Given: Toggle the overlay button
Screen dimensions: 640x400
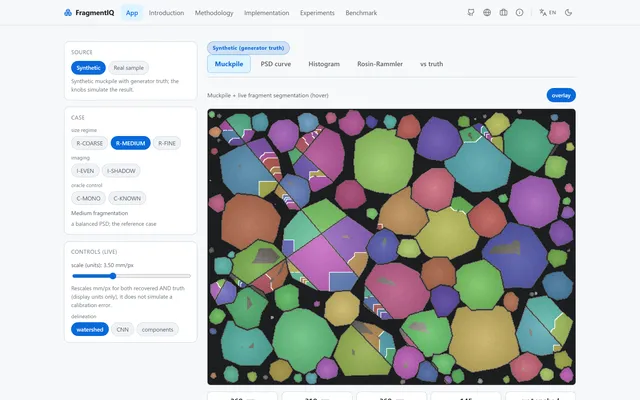Looking at the screenshot, I should coord(561,95).
